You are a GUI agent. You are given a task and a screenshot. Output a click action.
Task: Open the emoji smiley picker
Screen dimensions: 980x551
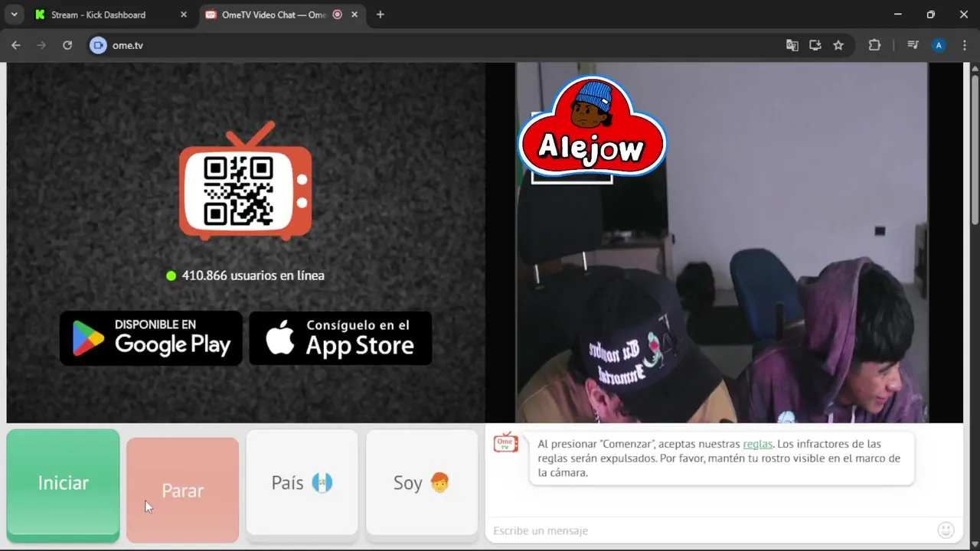946,530
